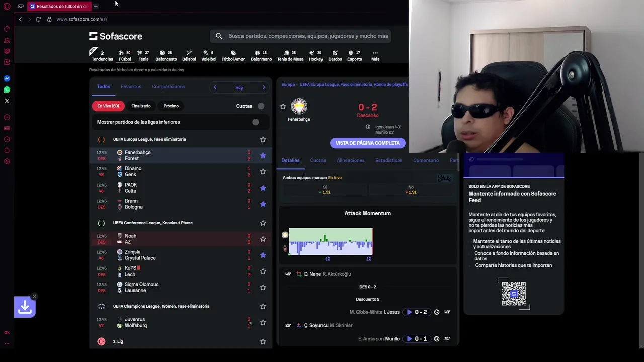Open the Más sports menu
Screen dimensions: 644x362
(x=375, y=55)
